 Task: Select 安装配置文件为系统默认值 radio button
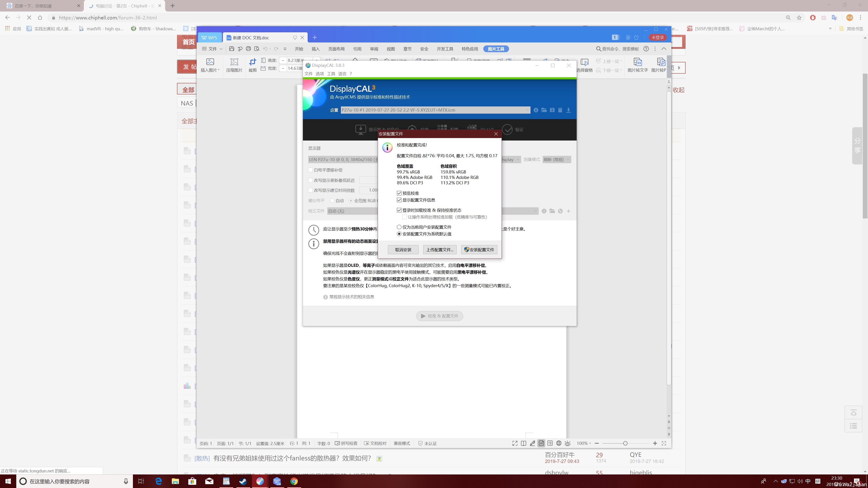click(x=399, y=234)
